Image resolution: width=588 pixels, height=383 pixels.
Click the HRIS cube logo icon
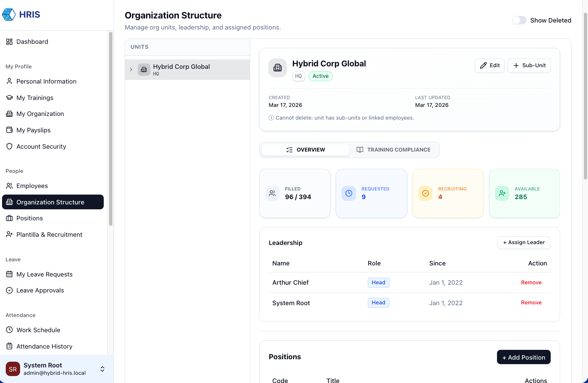(9, 15)
